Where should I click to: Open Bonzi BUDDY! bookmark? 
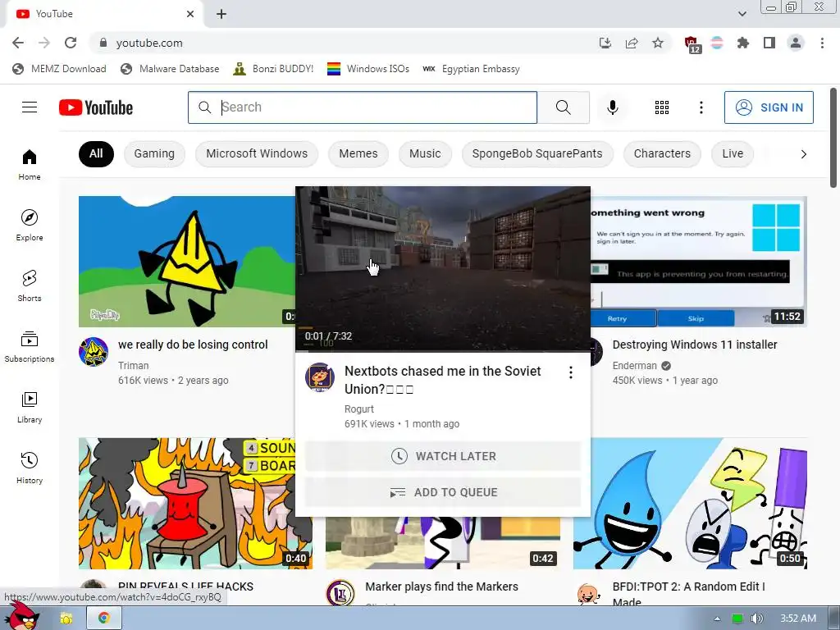pyautogui.click(x=273, y=69)
